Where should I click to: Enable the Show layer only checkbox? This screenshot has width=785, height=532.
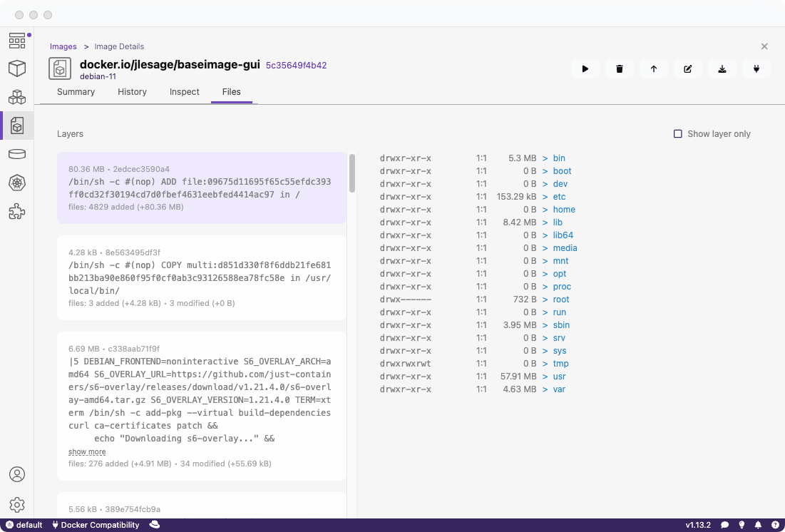pos(678,134)
